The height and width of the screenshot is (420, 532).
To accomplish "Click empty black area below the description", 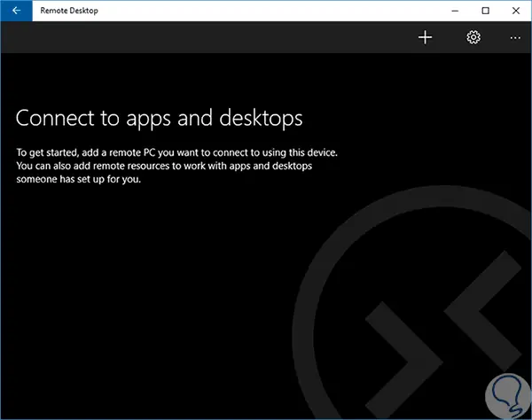I will point(136,288).
